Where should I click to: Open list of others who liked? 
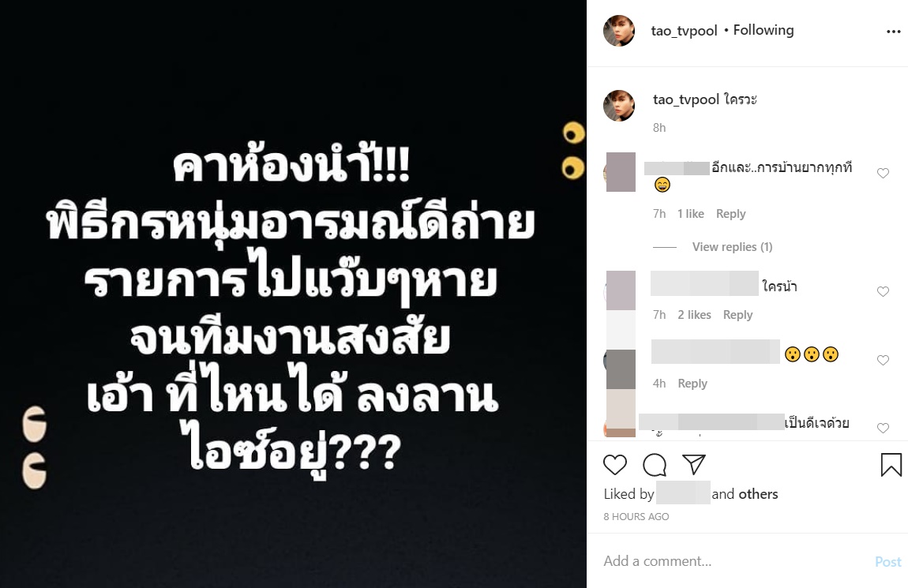pyautogui.click(x=757, y=494)
